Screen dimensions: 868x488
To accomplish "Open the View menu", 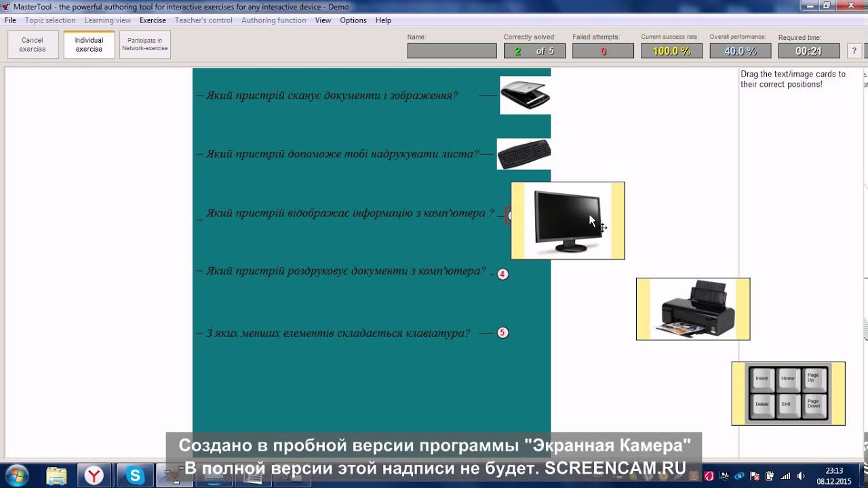I will click(x=323, y=20).
